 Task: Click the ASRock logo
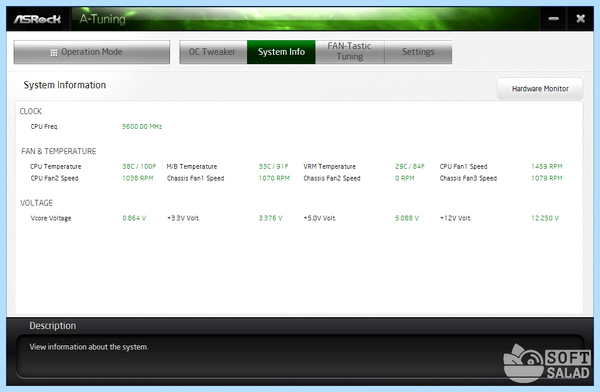pos(37,19)
